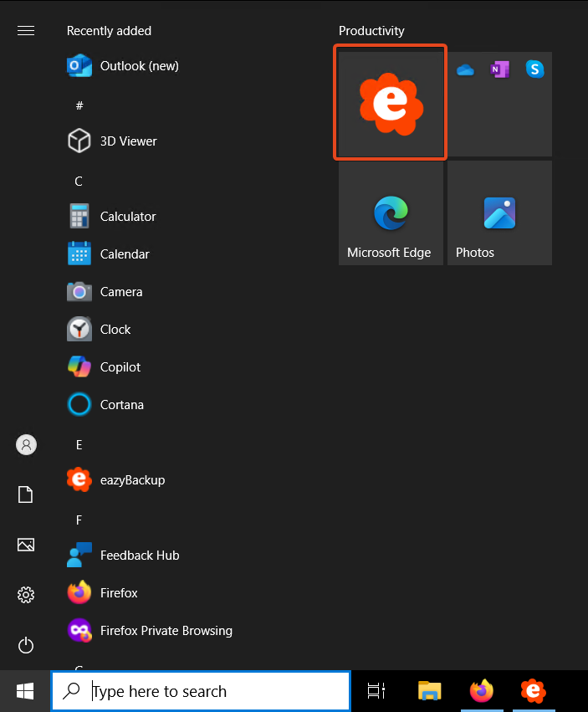Screen dimensions: 588x712
Task: Open File Explorer from the taskbar
Action: (429, 691)
